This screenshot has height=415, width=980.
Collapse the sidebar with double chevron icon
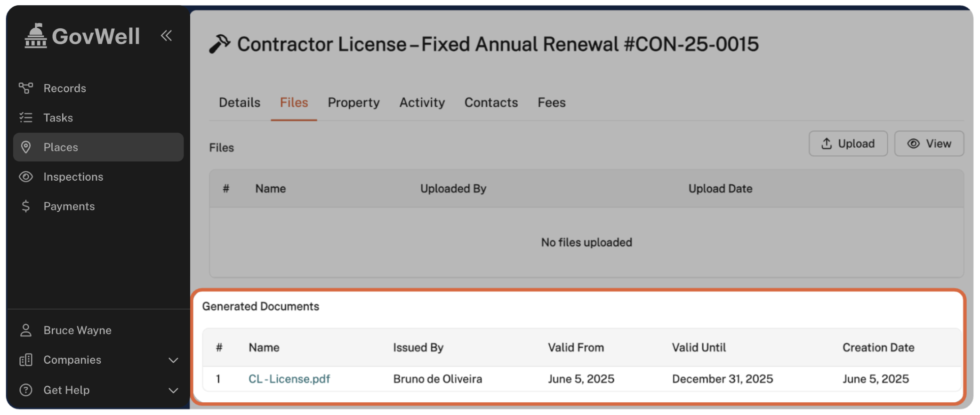(166, 36)
